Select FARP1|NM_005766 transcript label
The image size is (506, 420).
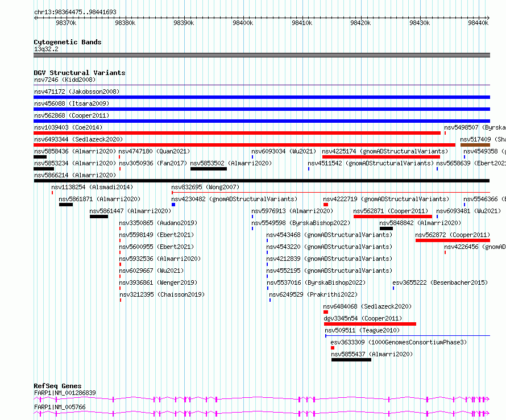pyautogui.click(x=60, y=407)
